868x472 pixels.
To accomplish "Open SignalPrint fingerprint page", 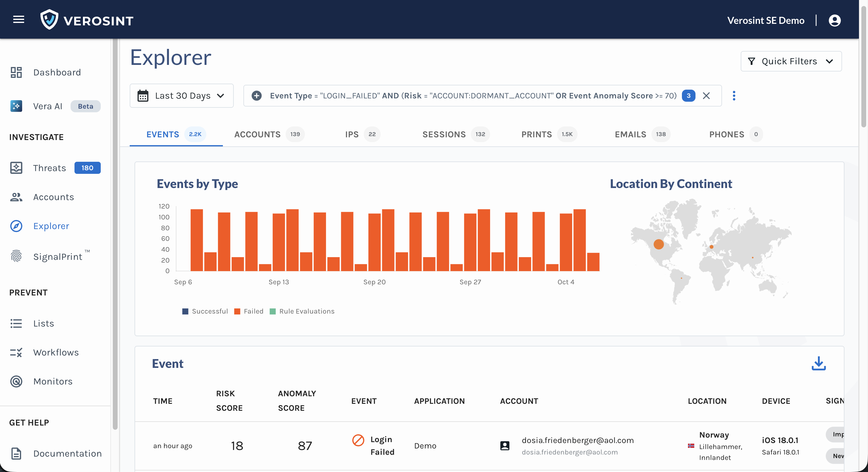I will point(58,257).
